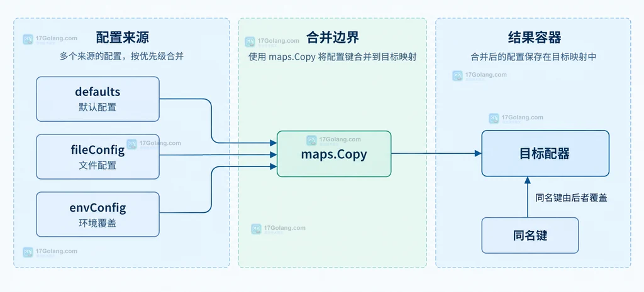
Task: Click the 同名键 box
Action: tap(530, 235)
